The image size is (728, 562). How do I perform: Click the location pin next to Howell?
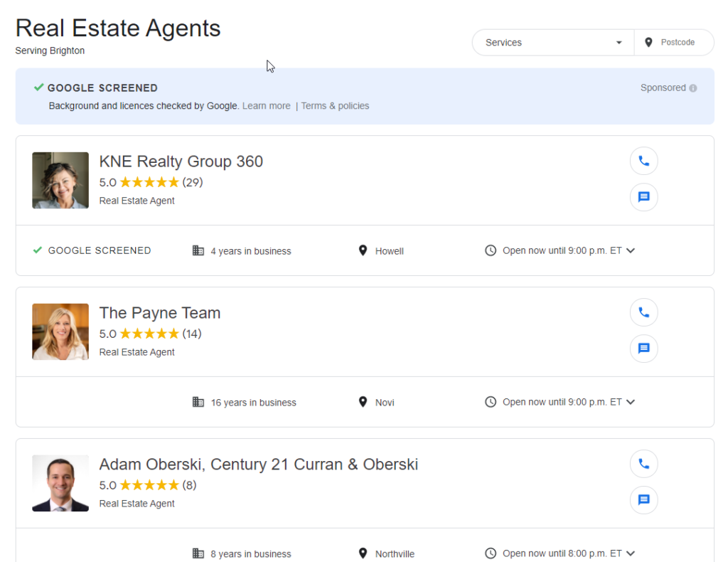(x=363, y=250)
